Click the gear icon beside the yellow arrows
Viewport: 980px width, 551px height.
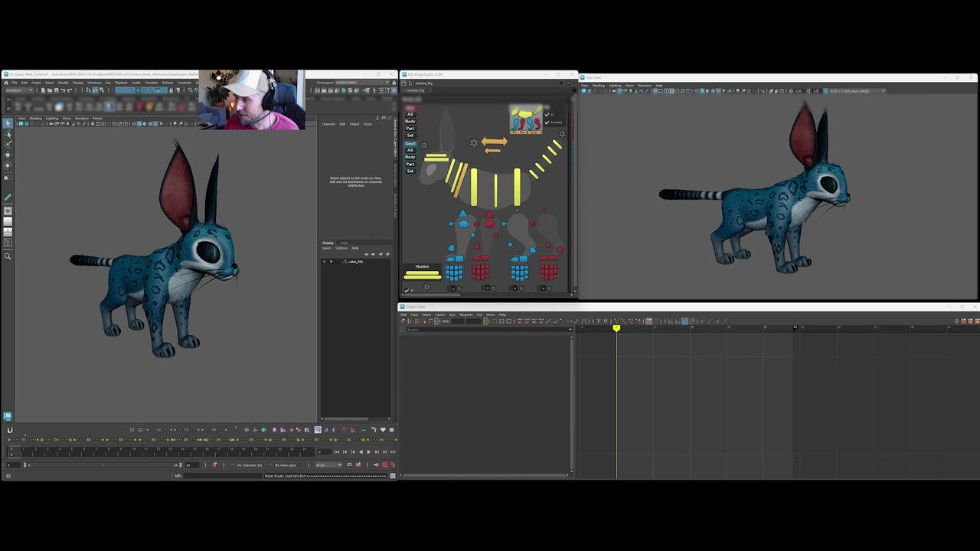(474, 143)
